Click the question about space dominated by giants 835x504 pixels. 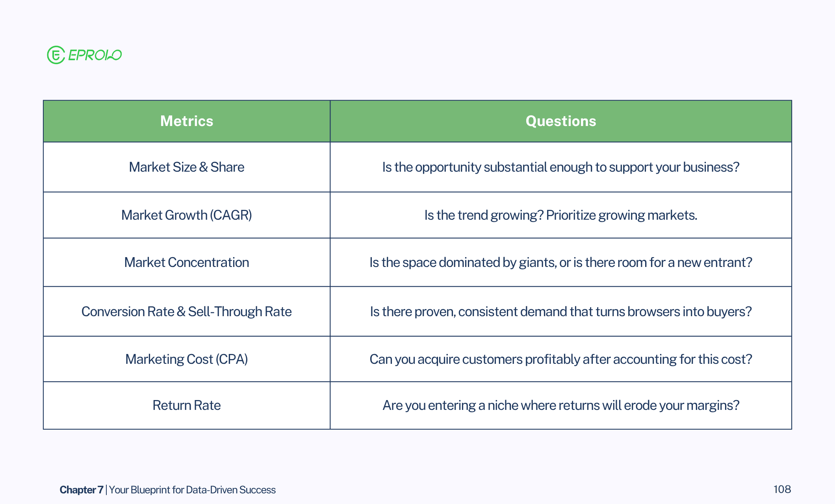(560, 263)
